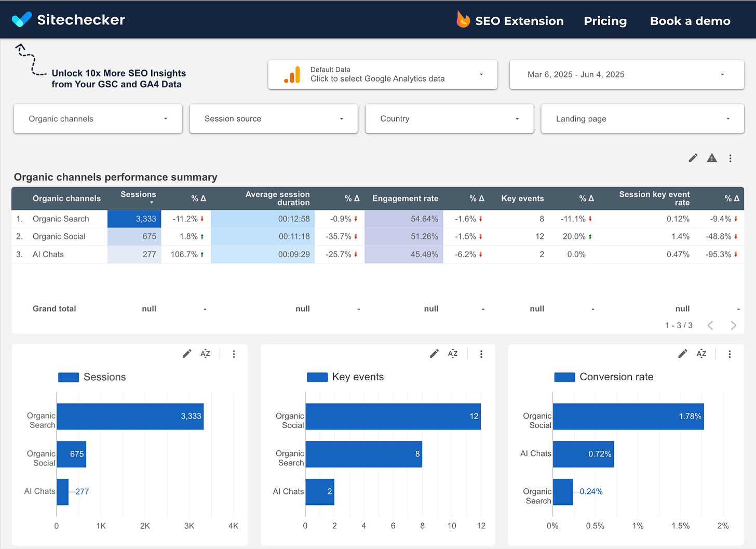Viewport: 756px width, 549px height.
Task: Select Google Analytics data source dropdown
Action: [x=383, y=75]
